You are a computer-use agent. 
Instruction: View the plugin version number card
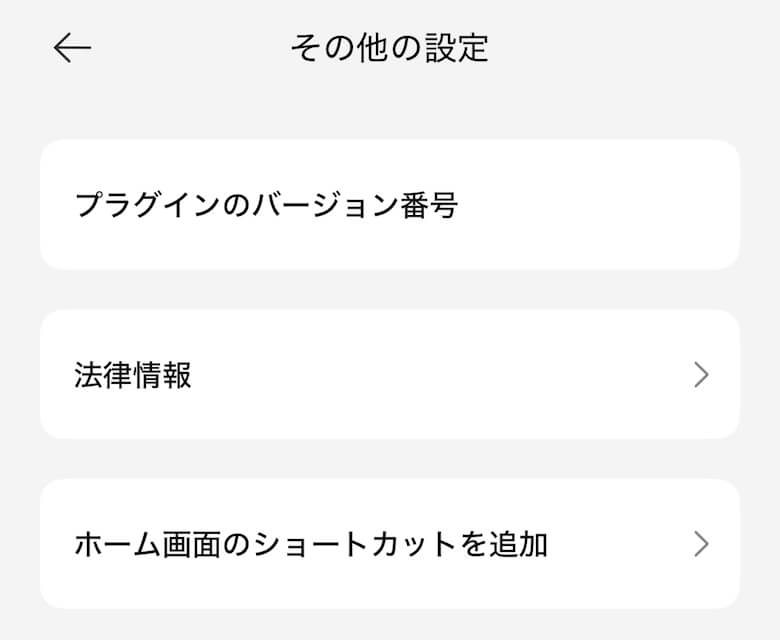pos(389,205)
